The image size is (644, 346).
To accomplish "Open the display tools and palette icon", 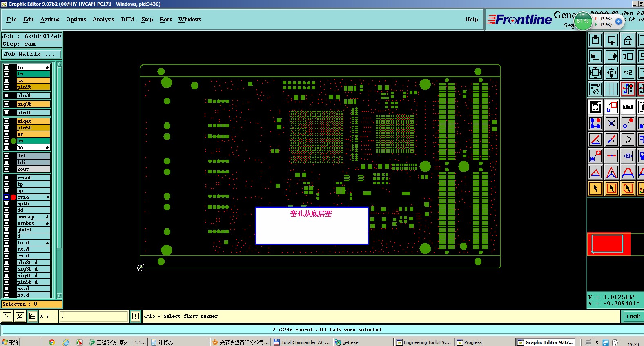I will click(x=595, y=89).
